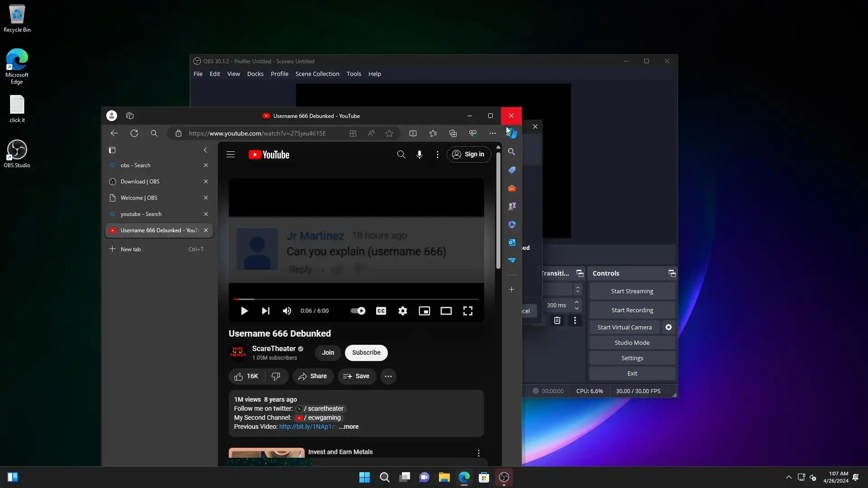Increase transition duration 300 ms stepper
Screen dimensions: 868x488
coord(576,302)
